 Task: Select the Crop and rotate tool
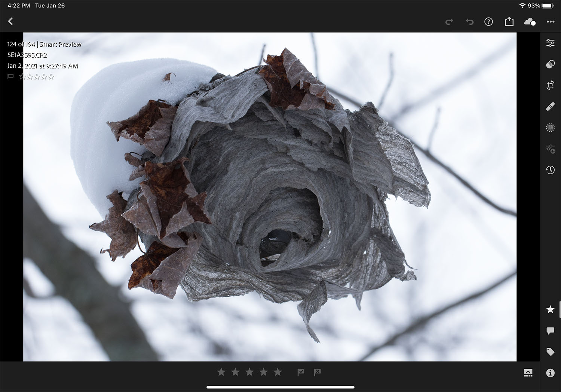click(x=551, y=86)
